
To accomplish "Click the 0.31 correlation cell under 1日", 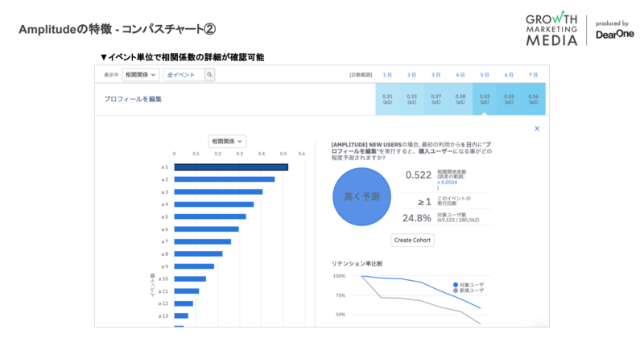I will coord(387,99).
